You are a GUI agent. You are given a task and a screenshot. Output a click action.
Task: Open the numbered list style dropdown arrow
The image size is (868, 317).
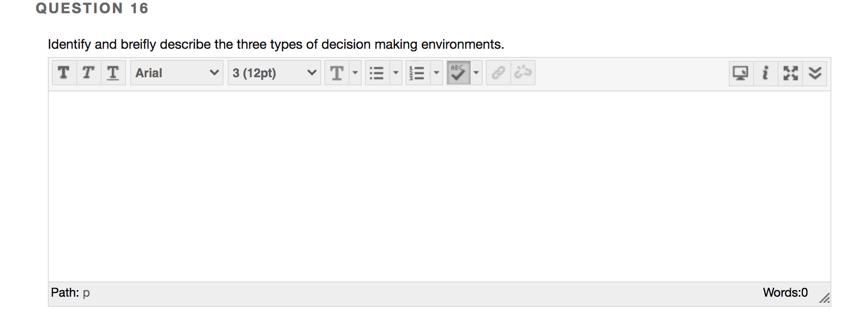437,73
